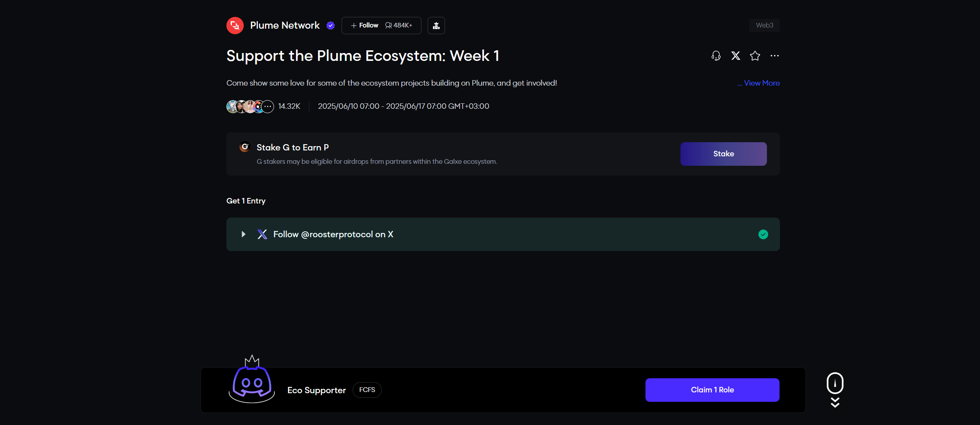This screenshot has width=980, height=425.
Task: Expand the Follow @roosterprotocol task arrow
Action: pyautogui.click(x=243, y=234)
